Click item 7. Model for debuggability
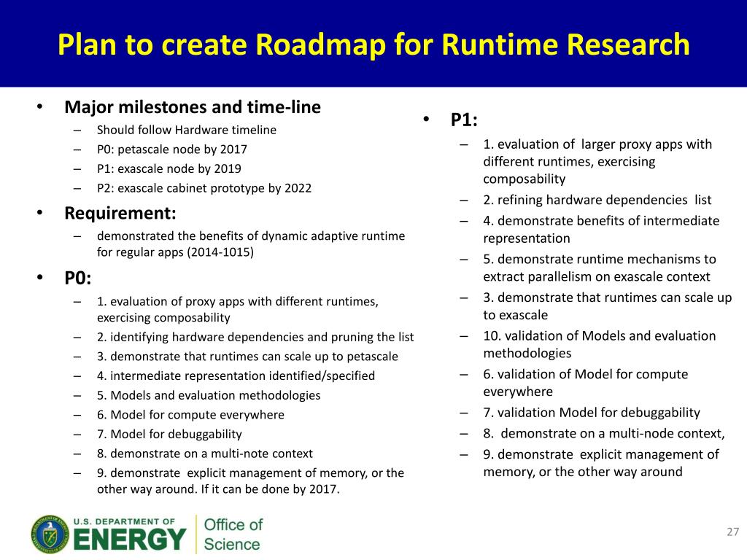The height and width of the screenshot is (560, 747). tap(169, 435)
